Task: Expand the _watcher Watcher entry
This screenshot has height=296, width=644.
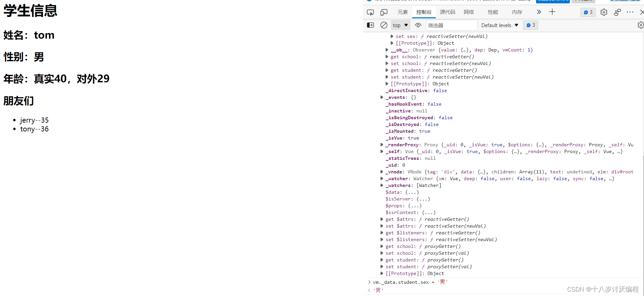Action: pyautogui.click(x=382, y=178)
